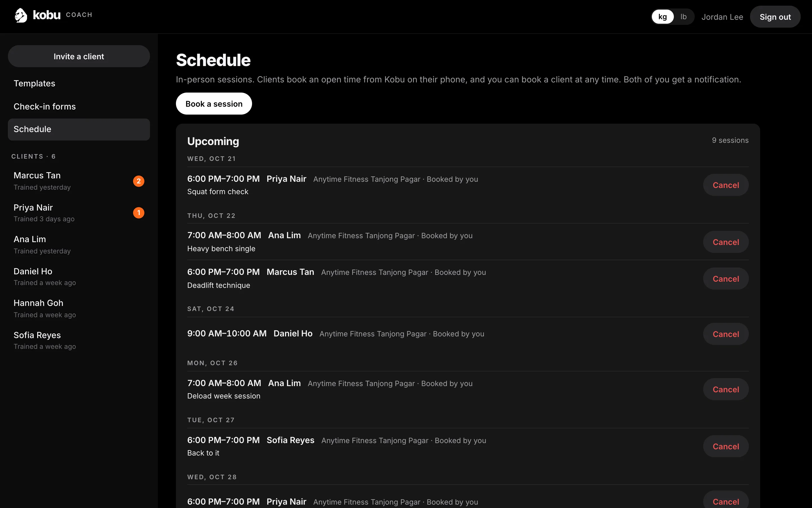812x508 pixels.
Task: Click the Deadlift technique note
Action: (x=219, y=285)
